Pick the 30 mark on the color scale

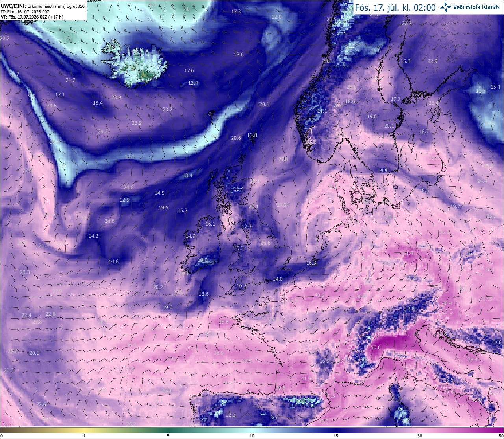point(420,436)
